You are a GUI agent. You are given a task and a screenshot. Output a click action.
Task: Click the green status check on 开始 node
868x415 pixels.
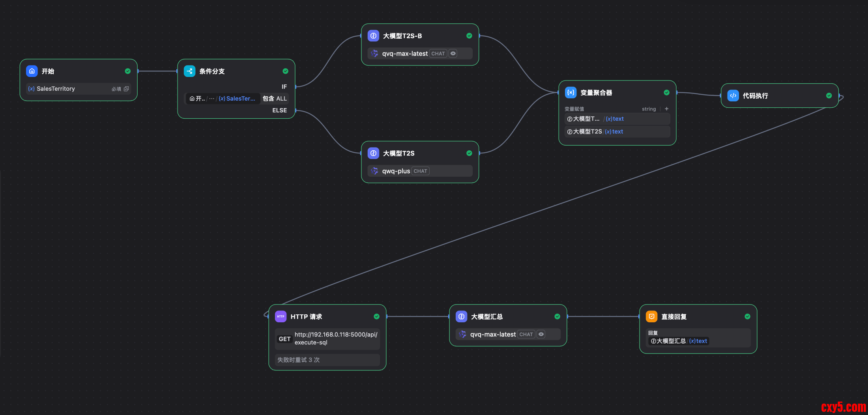pyautogui.click(x=127, y=71)
